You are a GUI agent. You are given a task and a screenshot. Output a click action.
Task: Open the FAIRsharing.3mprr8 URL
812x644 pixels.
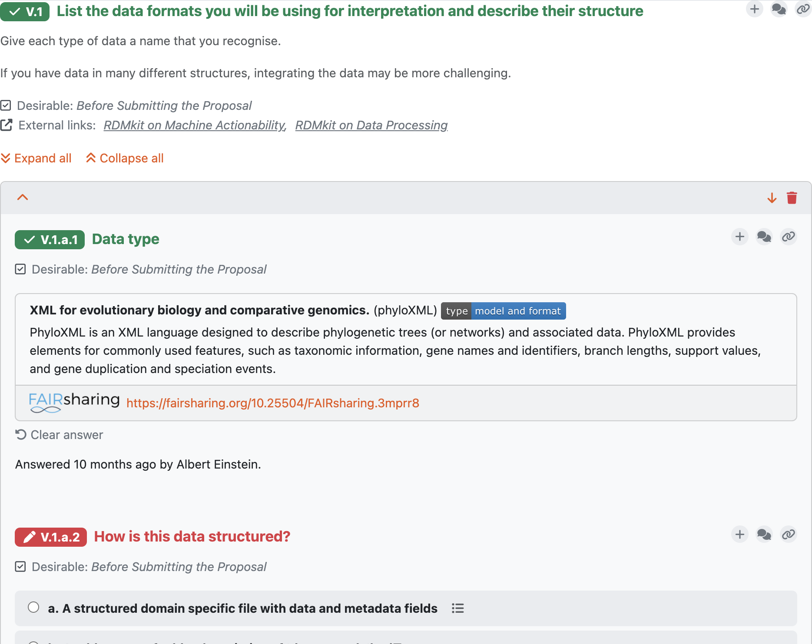[x=273, y=403]
